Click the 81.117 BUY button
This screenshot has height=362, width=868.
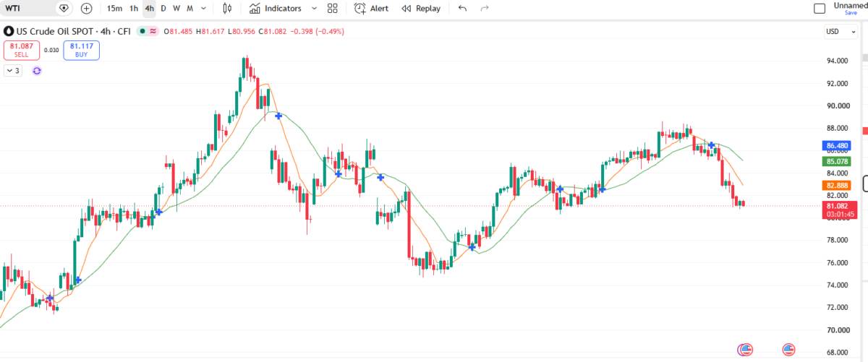coord(81,50)
